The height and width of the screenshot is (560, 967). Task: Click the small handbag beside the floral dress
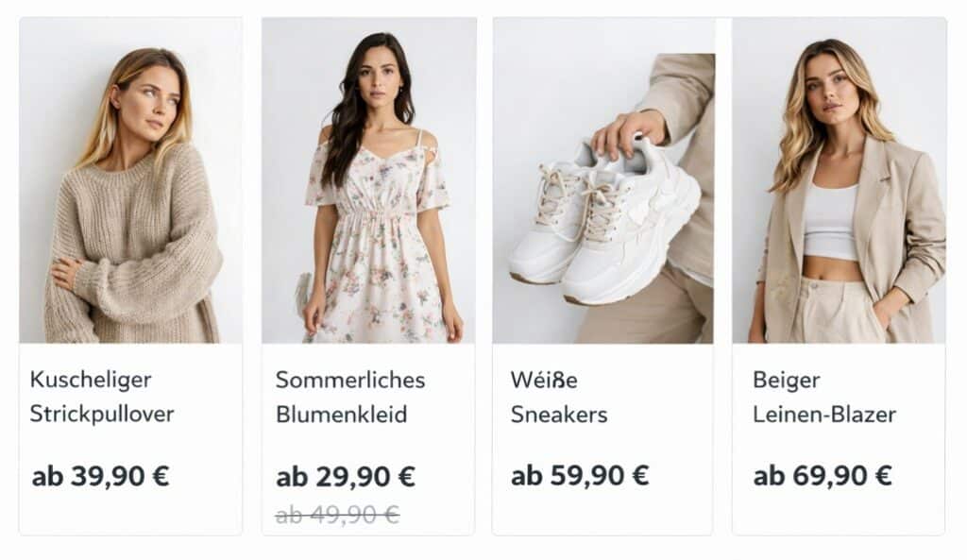(302, 293)
